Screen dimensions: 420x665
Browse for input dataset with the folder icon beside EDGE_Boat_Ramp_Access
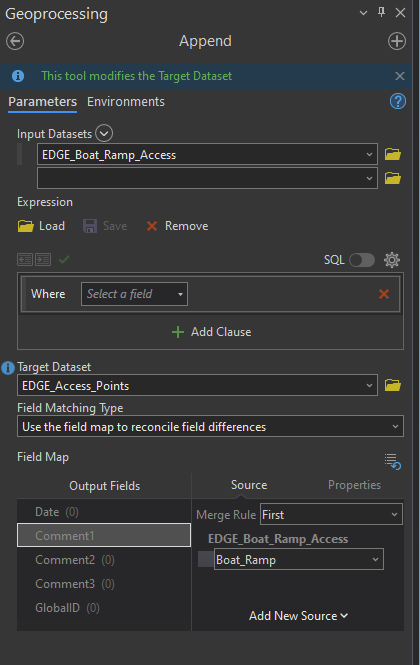pyautogui.click(x=393, y=154)
